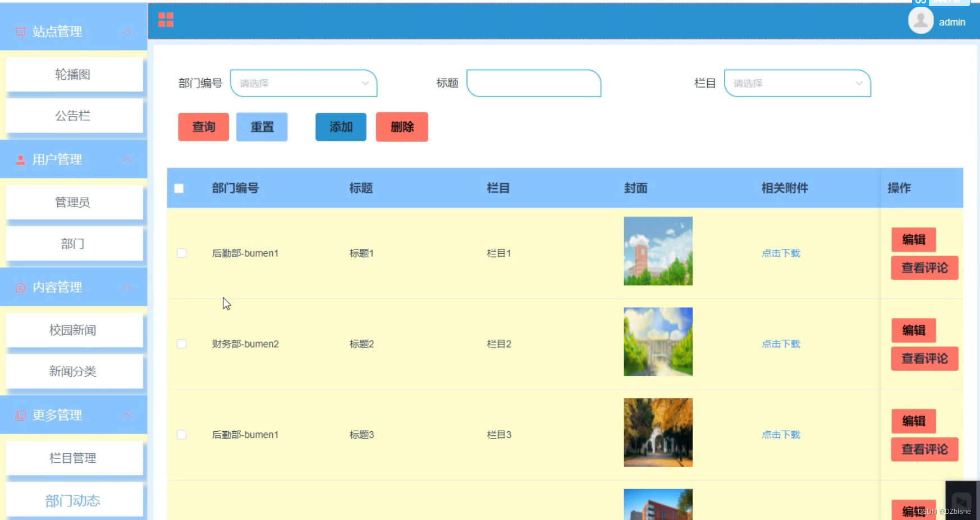Open the 部门编号 dropdown
Image resolution: width=980 pixels, height=520 pixels.
pos(304,83)
